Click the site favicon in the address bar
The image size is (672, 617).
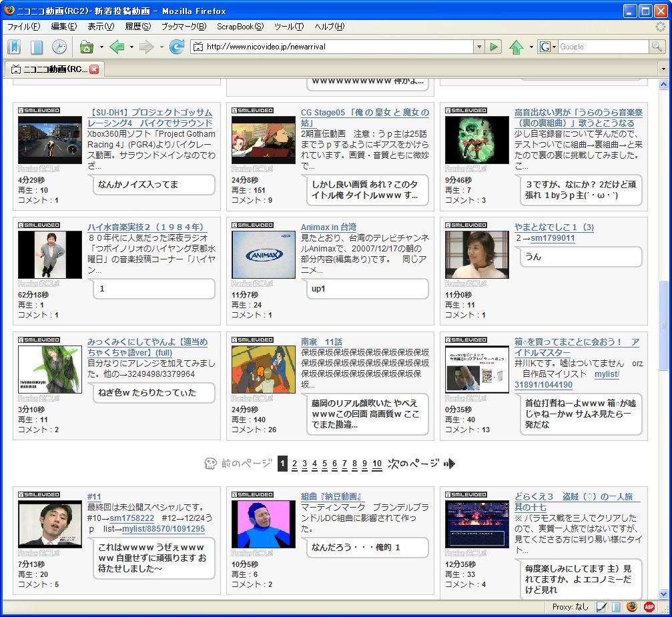198,47
